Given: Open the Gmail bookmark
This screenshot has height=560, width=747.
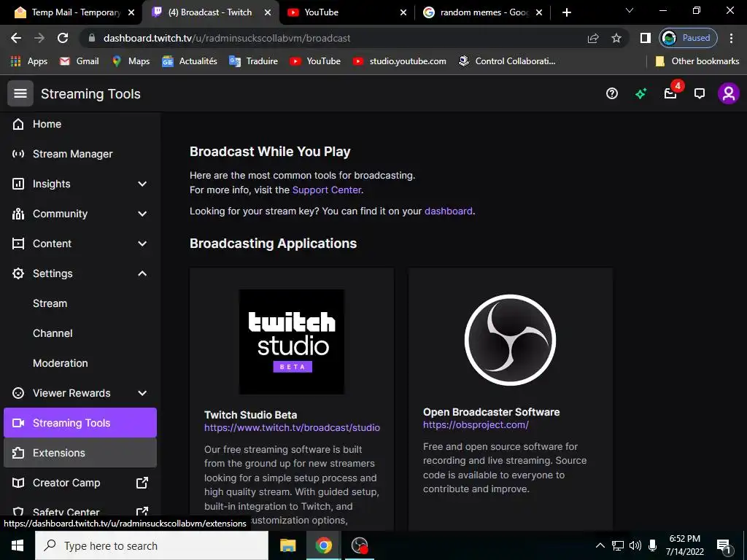Looking at the screenshot, I should point(79,61).
